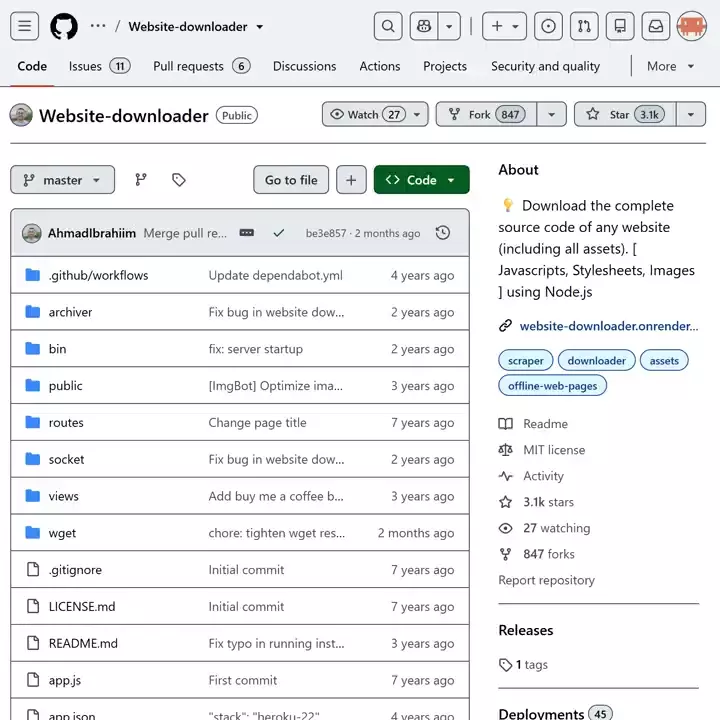Show commit check status checkmark

pyautogui.click(x=279, y=233)
